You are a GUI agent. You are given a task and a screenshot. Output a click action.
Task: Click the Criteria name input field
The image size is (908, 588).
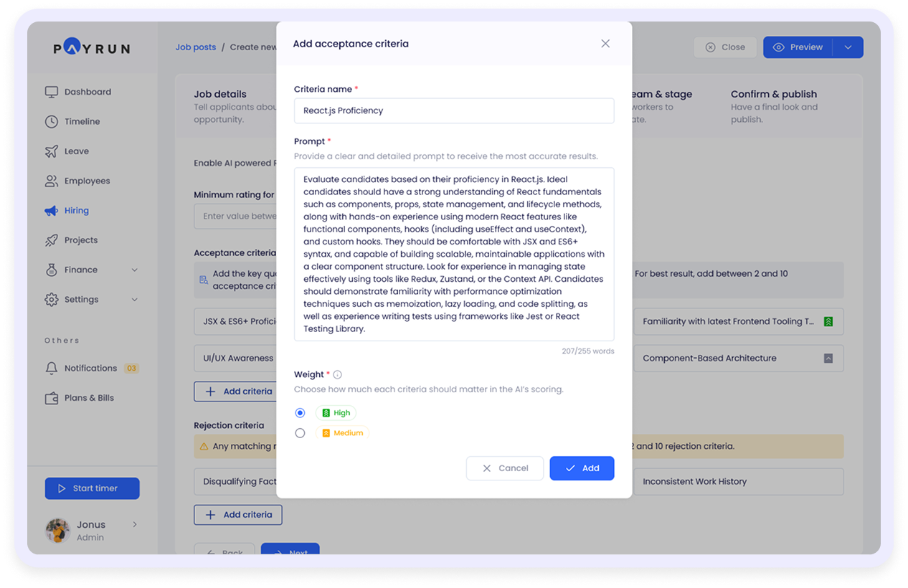coord(454,111)
